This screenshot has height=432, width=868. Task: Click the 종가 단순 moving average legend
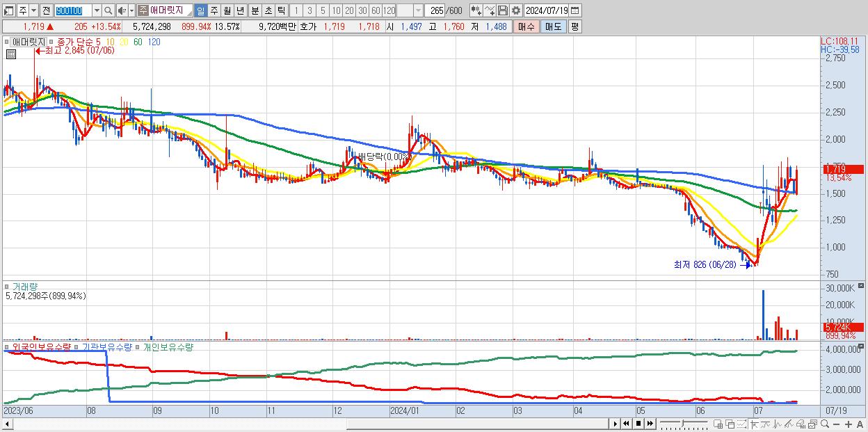pos(79,42)
